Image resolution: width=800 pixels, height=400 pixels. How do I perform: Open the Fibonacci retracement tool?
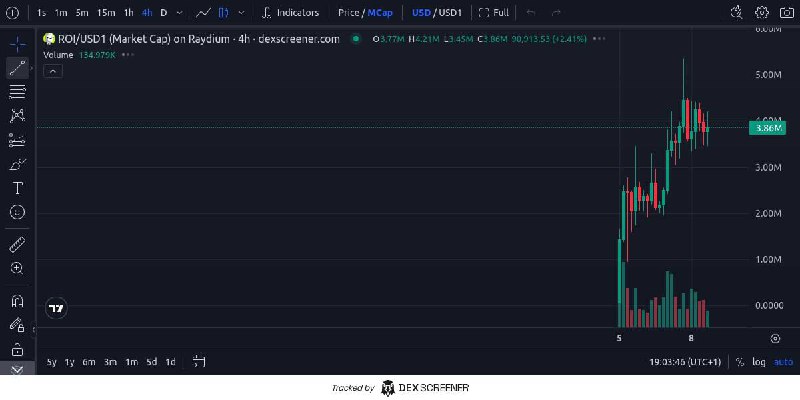click(x=17, y=92)
